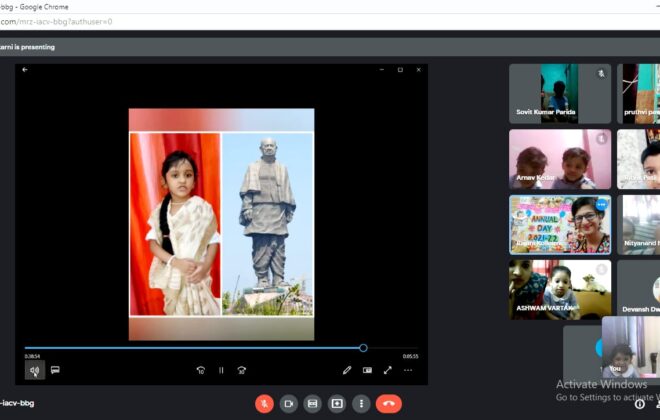This screenshot has width=660, height=420.
Task: Open meeting details info icon
Action: click(x=640, y=404)
